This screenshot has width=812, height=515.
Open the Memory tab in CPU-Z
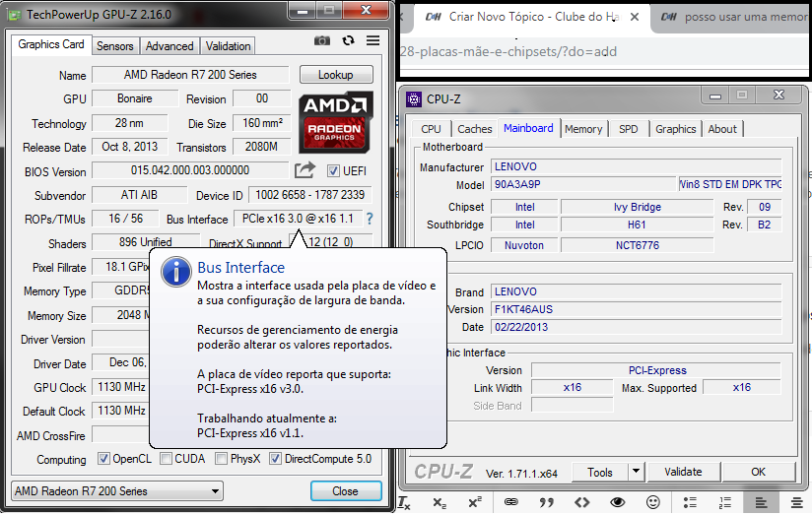(x=583, y=129)
